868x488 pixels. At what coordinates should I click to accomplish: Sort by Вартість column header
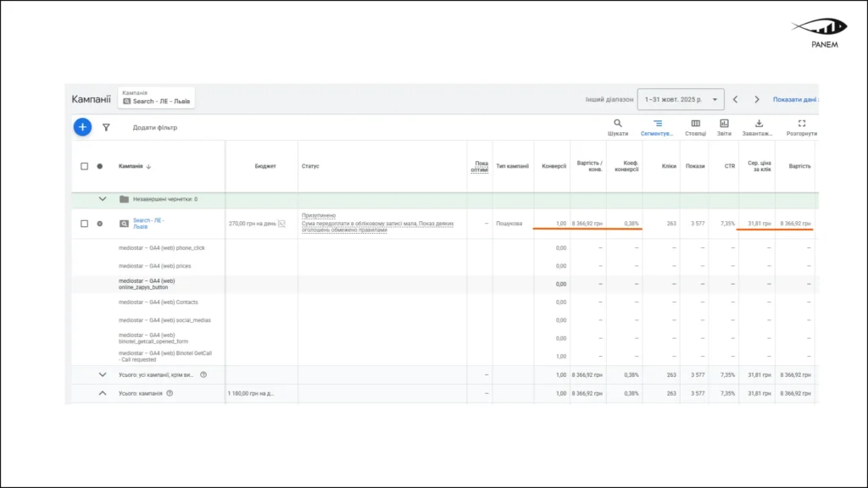799,166
